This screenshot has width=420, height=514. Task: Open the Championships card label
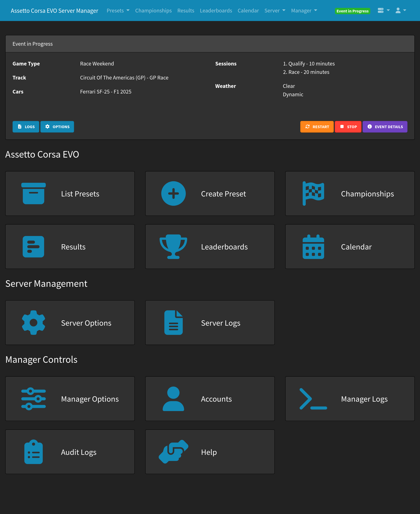[367, 194]
